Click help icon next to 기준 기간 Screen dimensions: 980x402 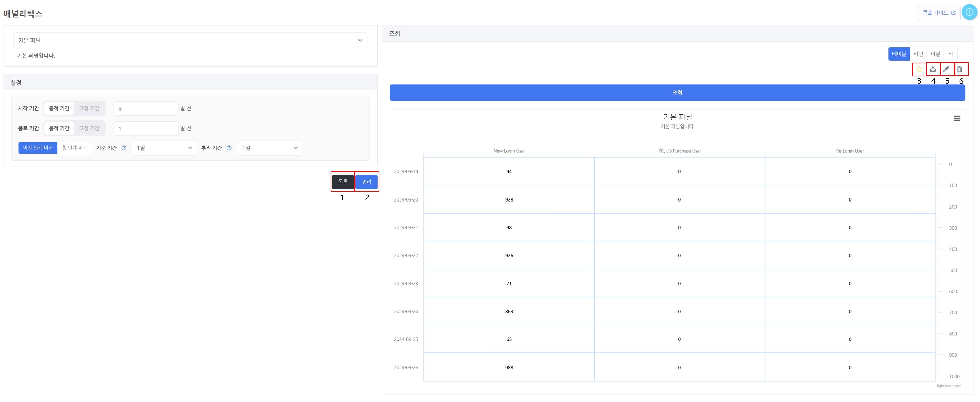(x=124, y=148)
